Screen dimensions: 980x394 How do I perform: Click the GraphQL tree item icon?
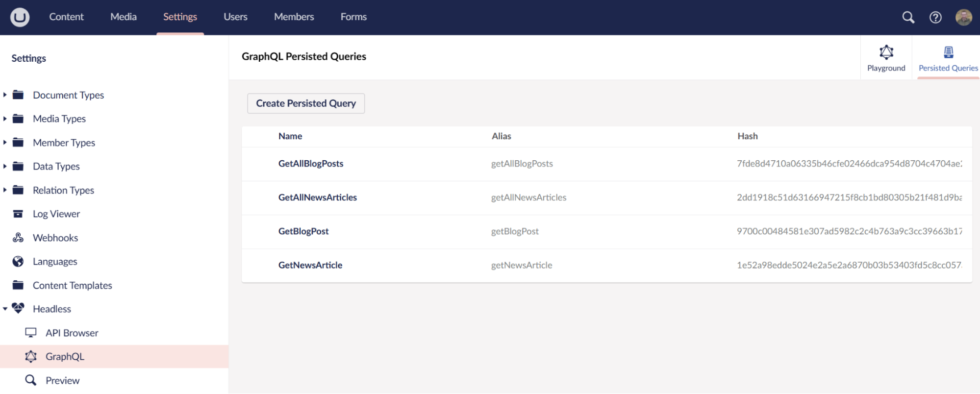(x=31, y=356)
